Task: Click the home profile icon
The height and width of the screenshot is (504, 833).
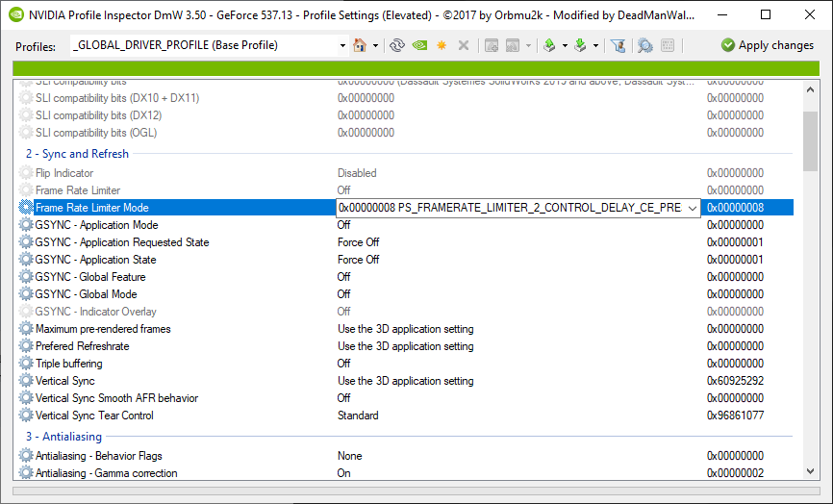Action: coord(360,45)
